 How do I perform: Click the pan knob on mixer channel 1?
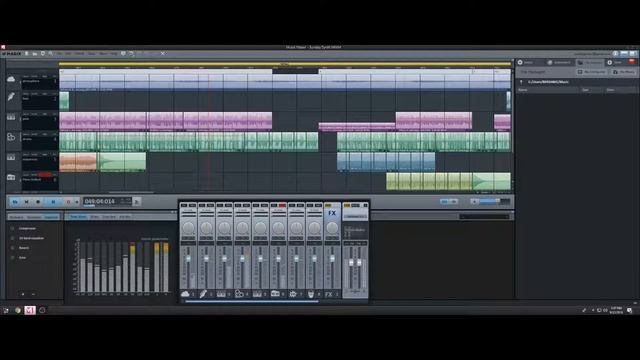point(188,228)
